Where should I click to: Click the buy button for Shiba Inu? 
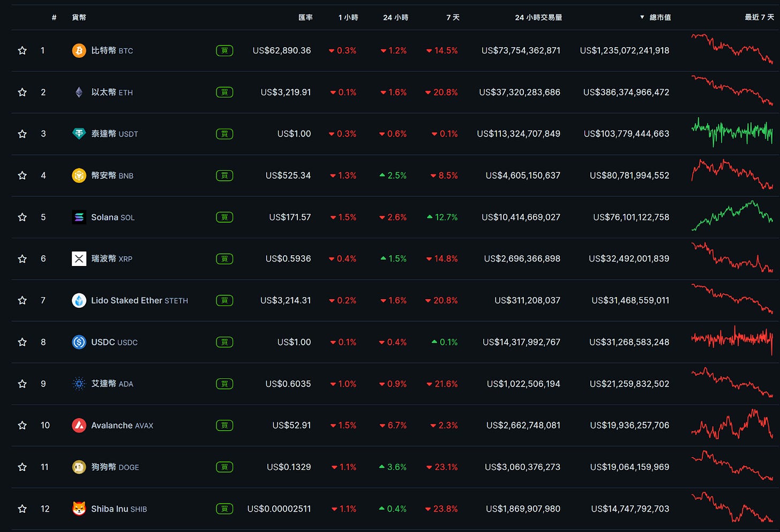point(224,508)
